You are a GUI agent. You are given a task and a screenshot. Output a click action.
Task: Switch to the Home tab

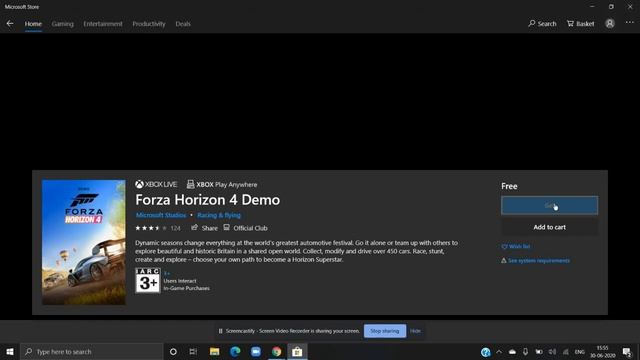click(x=33, y=24)
